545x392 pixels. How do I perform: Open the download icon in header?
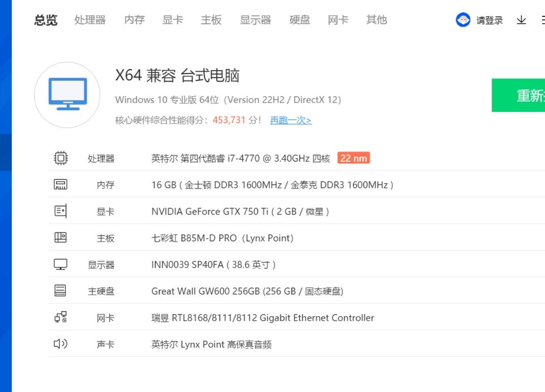tap(521, 20)
